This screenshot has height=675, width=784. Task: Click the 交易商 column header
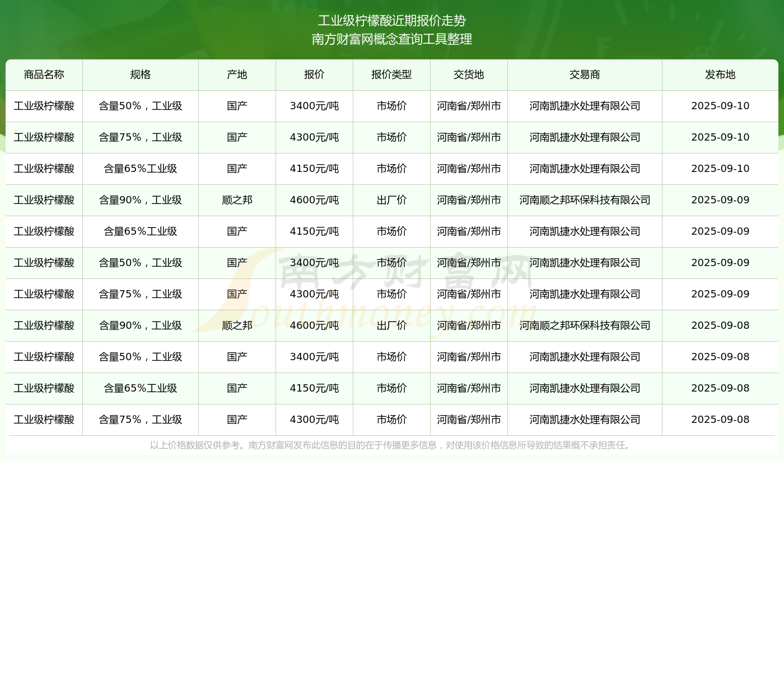click(x=585, y=75)
